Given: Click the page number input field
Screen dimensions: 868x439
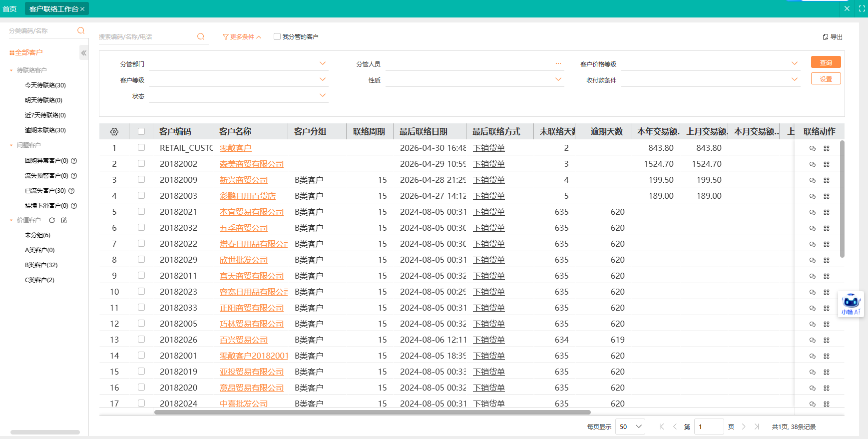Looking at the screenshot, I should tap(709, 427).
